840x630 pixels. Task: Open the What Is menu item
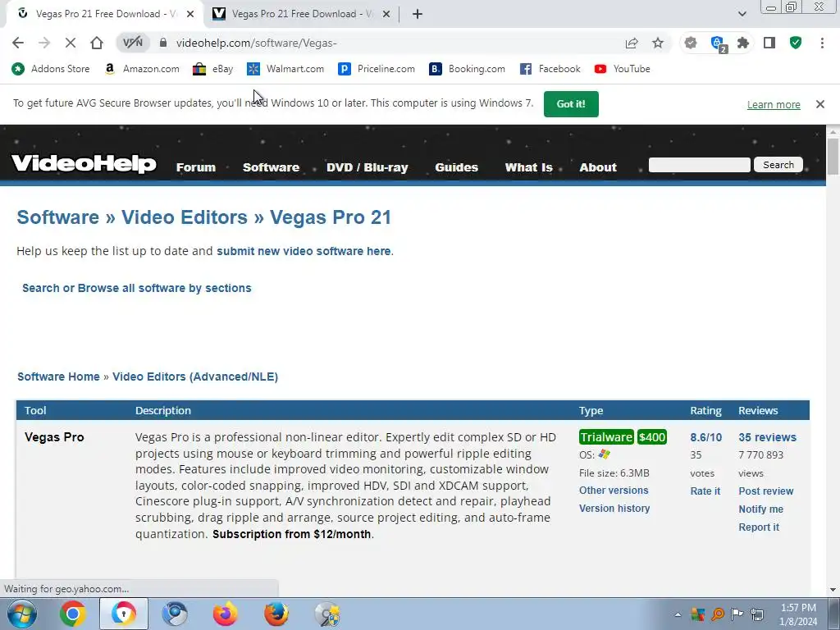[x=529, y=167]
